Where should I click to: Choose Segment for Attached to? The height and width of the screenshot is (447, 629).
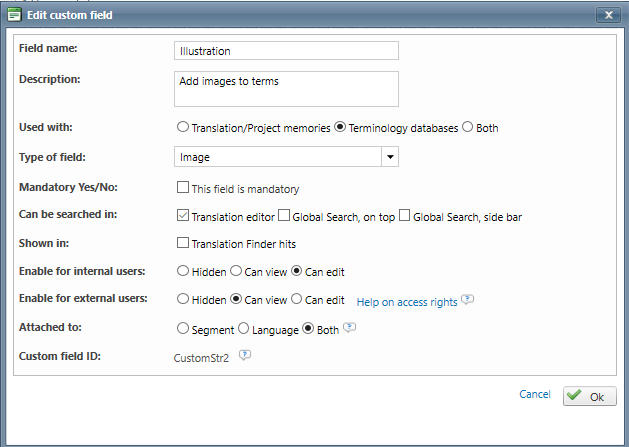click(x=182, y=327)
